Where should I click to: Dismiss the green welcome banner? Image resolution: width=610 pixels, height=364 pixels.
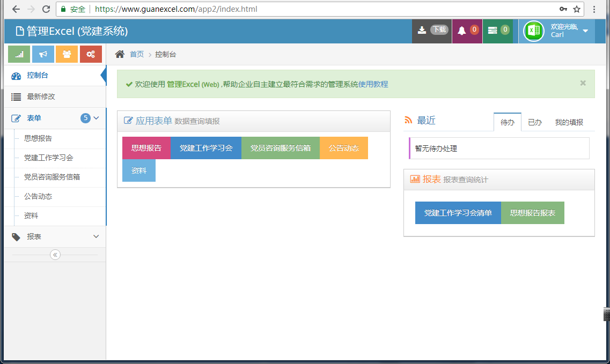583,83
